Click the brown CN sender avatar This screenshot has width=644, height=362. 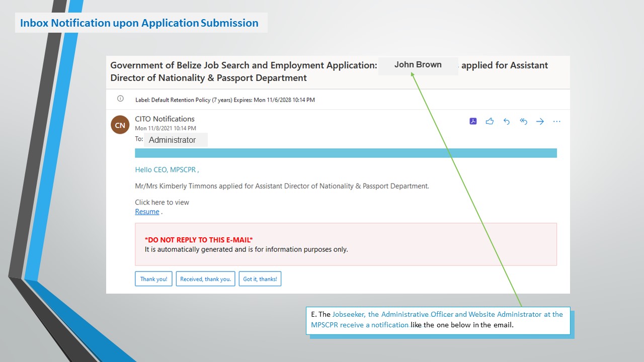(x=120, y=125)
